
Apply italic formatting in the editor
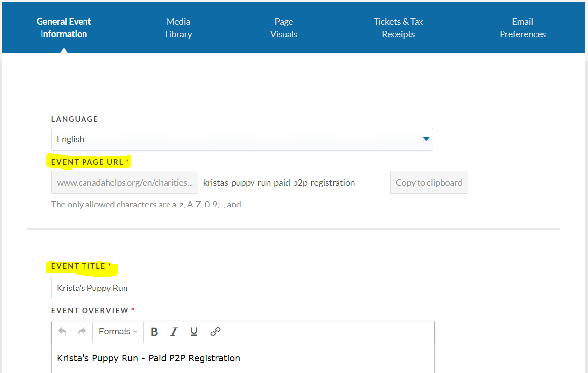coord(174,332)
